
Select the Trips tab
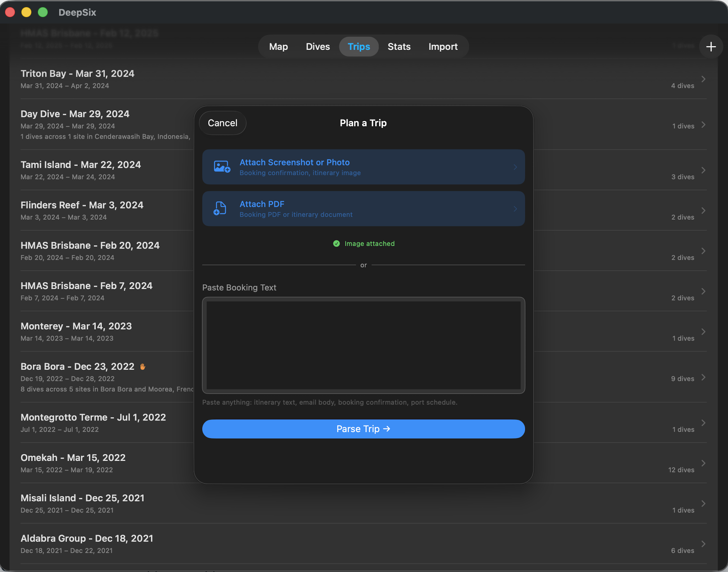point(359,47)
